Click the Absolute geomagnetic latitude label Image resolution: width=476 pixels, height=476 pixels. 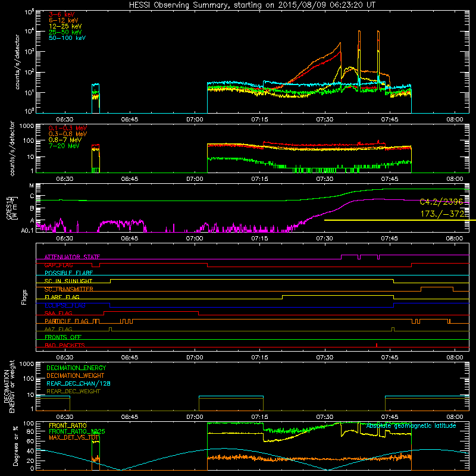coord(411,425)
